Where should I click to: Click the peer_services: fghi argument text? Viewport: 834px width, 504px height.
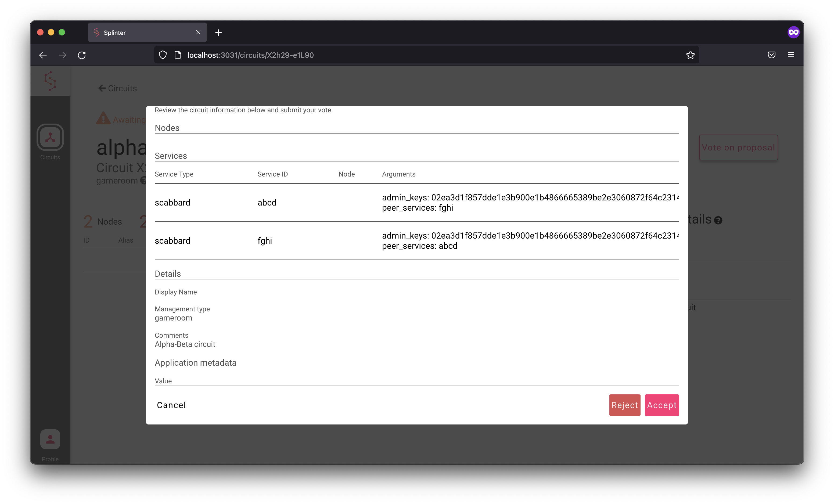(x=417, y=207)
